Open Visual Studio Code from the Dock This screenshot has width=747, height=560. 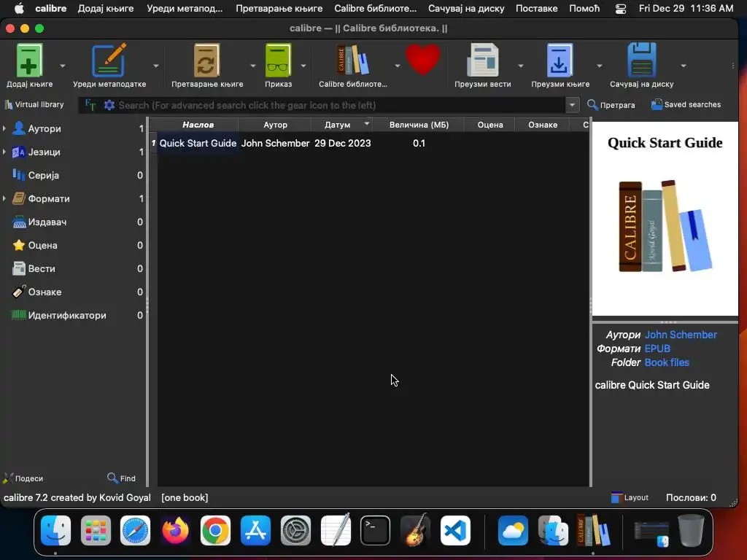455,531
